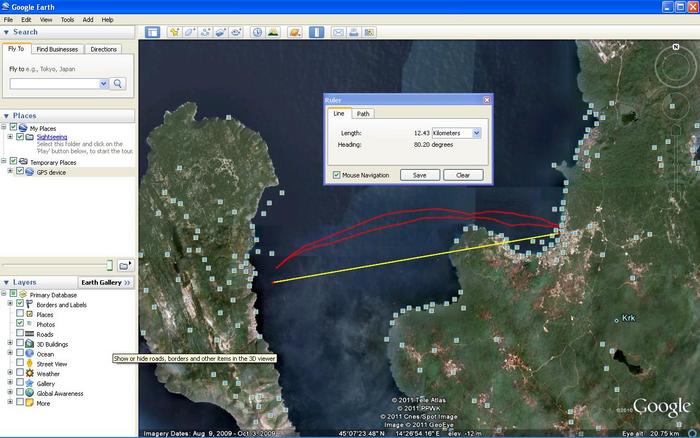Open the historical imagery clock icon
700x438 pixels.
[x=257, y=32]
